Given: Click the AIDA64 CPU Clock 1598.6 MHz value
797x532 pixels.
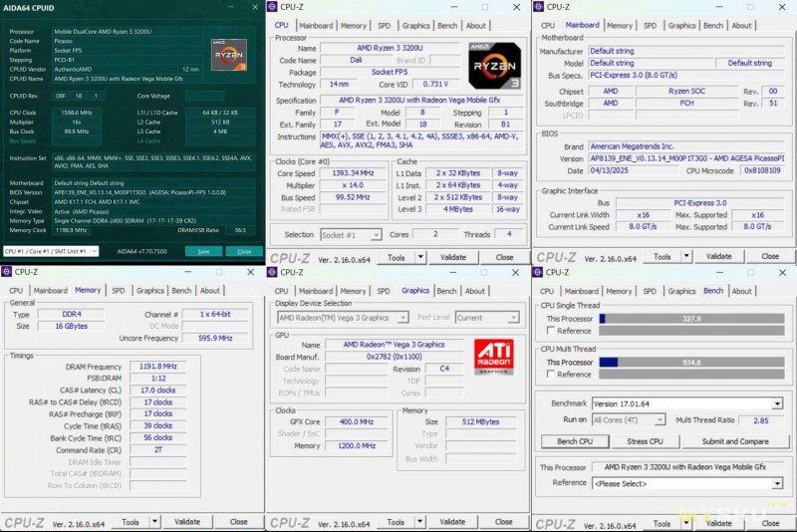Looking at the screenshot, I should 77,113.
